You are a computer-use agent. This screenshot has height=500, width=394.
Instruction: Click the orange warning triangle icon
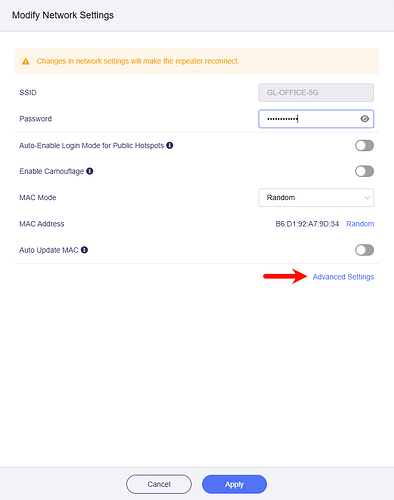[x=26, y=61]
